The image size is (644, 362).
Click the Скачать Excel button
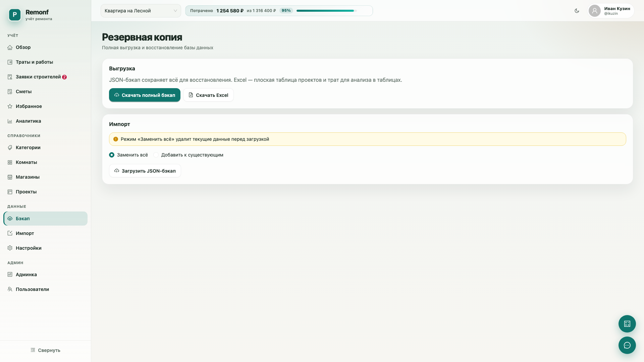point(208,95)
